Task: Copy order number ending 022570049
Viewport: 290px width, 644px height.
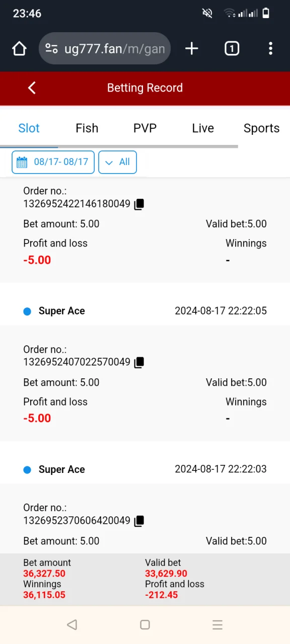Action: 139,362
